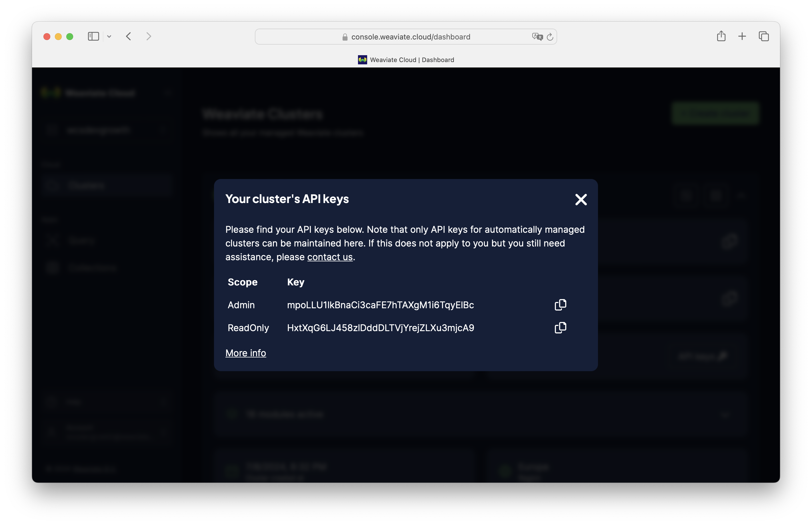Close the API keys dialog
Screen dimensions: 812x525
point(581,199)
